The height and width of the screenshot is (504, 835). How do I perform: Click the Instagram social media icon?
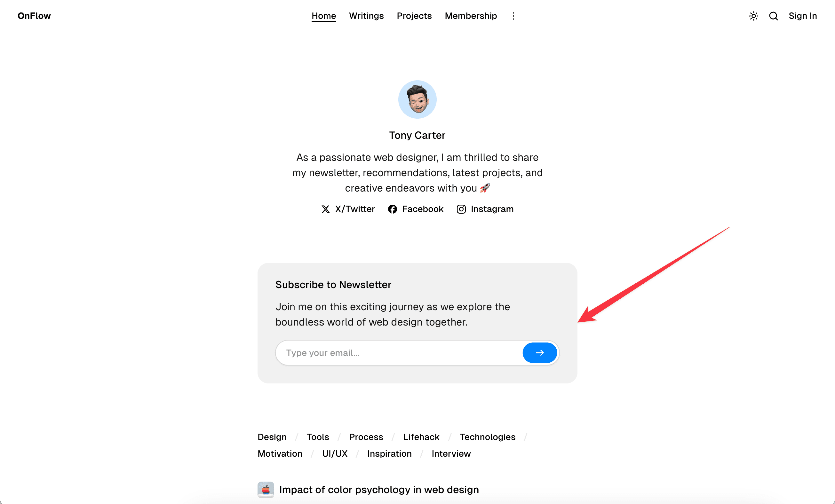coord(462,209)
